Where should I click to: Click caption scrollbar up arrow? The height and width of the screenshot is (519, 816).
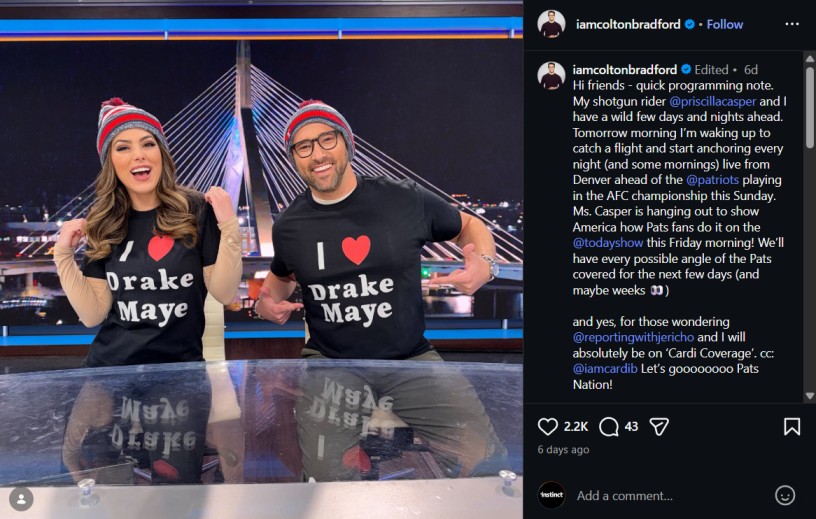pyautogui.click(x=809, y=57)
